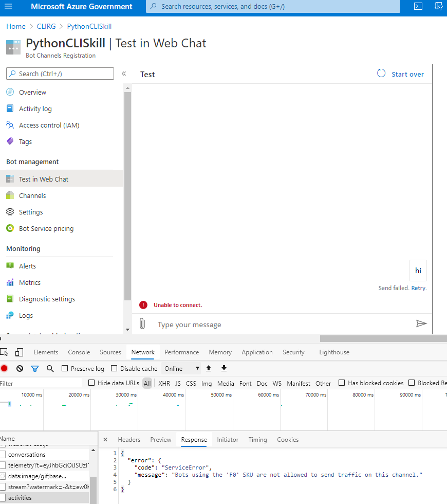Open the Online throttling dropdown
447x504 pixels.
(181, 368)
